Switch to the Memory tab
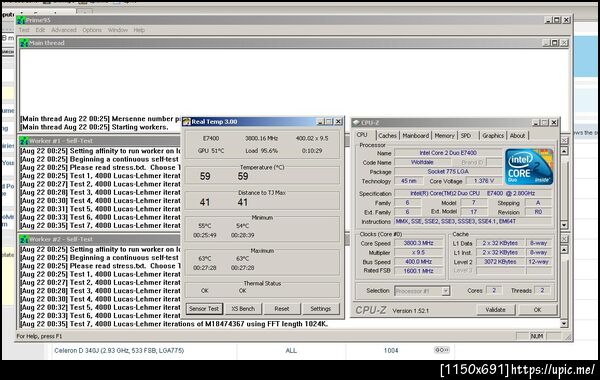The width and height of the screenshot is (600, 380). tap(444, 135)
